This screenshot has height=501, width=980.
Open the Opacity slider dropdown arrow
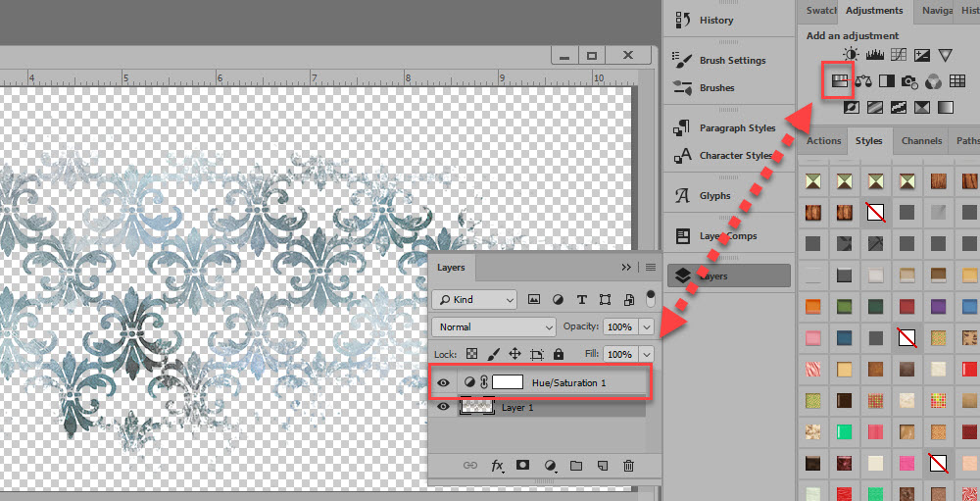tap(647, 326)
